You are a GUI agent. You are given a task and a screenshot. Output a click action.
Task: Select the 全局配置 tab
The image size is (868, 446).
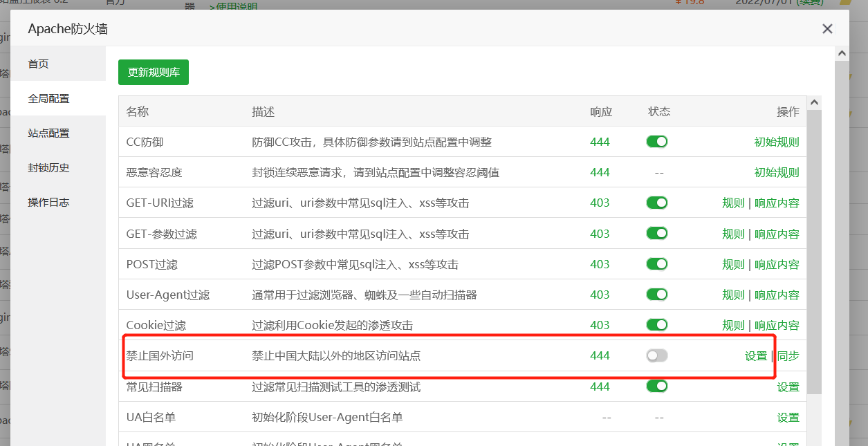click(58, 98)
